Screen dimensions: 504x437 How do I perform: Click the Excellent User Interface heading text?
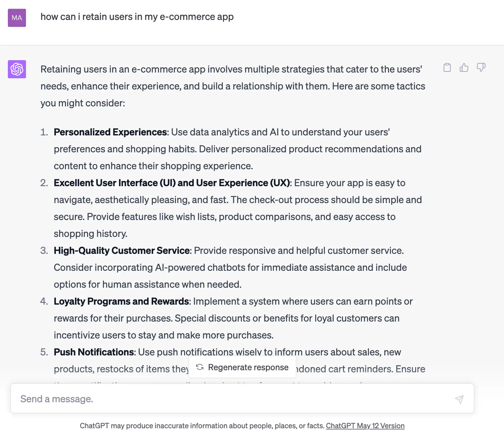(x=172, y=183)
